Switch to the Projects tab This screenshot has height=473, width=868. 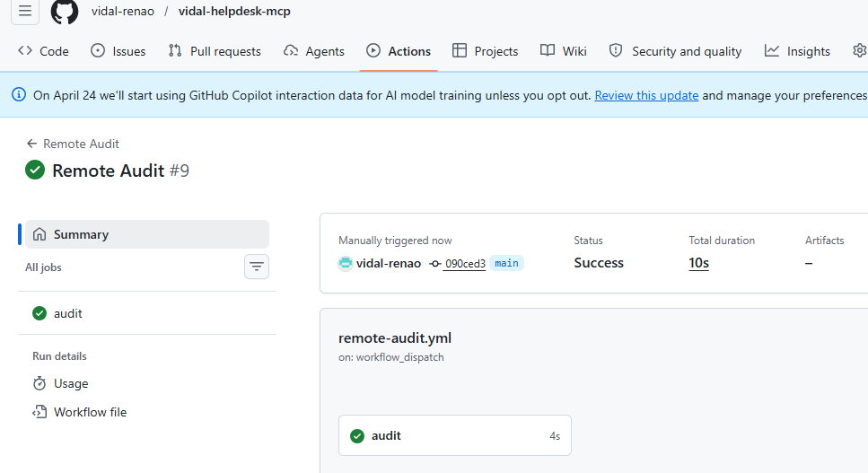coord(486,51)
